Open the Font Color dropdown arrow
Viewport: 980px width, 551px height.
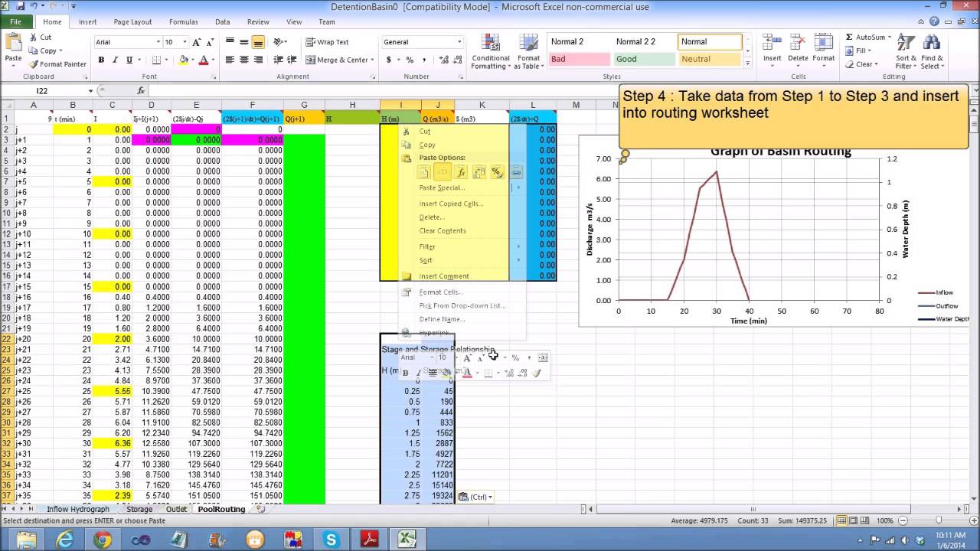213,60
